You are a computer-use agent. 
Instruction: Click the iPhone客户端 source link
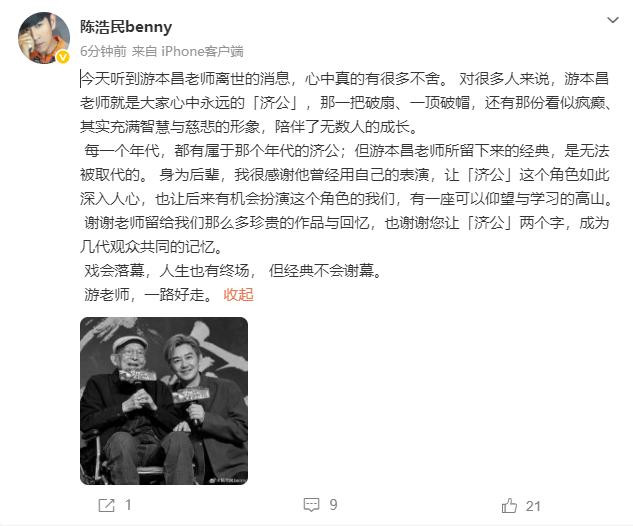coord(202,51)
